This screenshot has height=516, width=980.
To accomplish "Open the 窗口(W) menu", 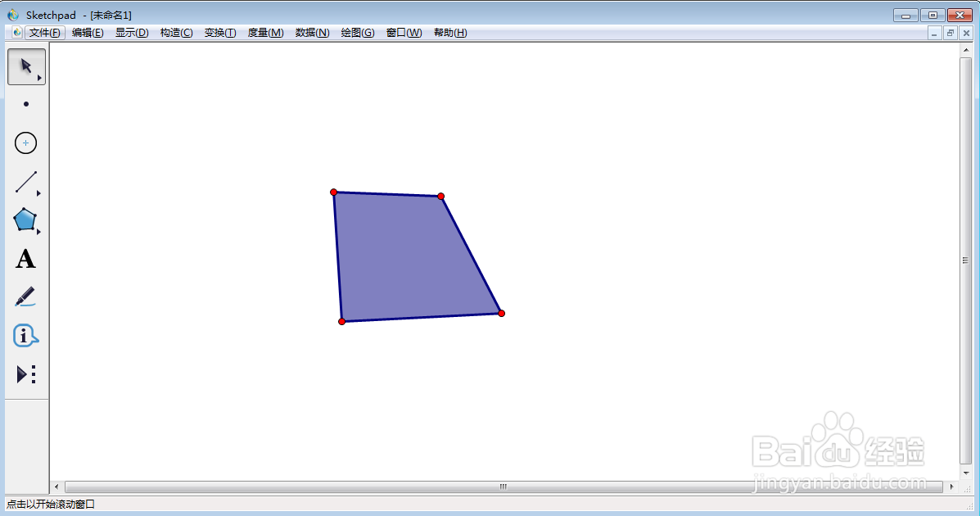I will tap(404, 33).
